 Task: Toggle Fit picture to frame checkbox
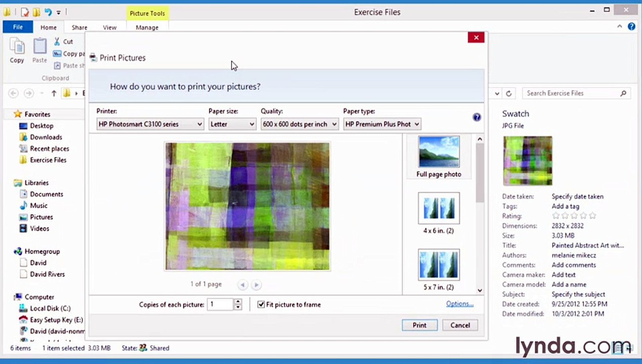pyautogui.click(x=261, y=304)
